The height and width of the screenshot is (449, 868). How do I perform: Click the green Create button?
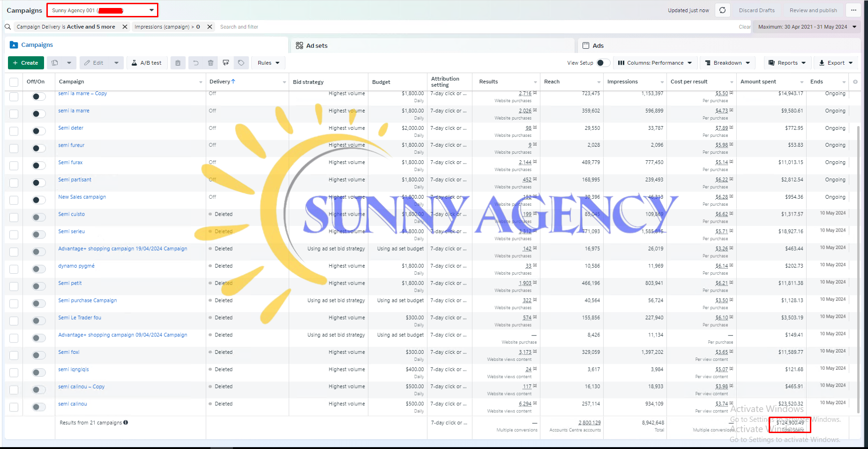pyautogui.click(x=26, y=63)
